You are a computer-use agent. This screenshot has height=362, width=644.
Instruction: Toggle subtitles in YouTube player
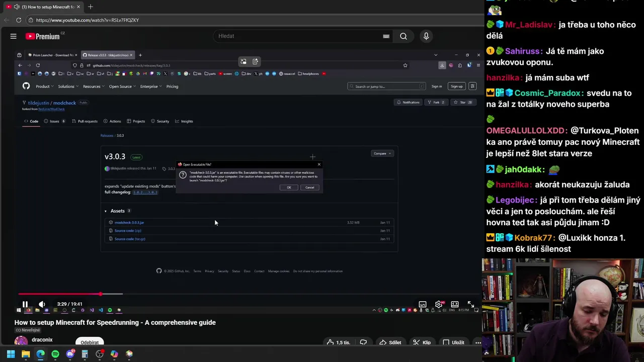pos(423,304)
